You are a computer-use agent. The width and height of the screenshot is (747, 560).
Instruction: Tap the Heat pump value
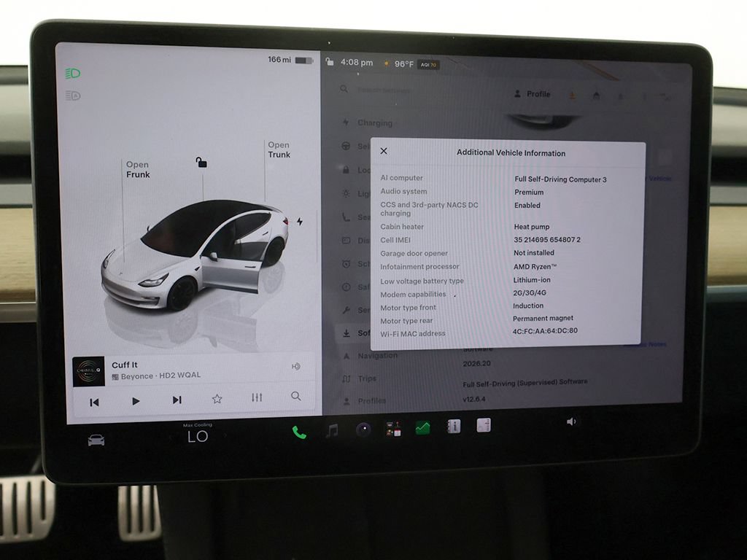point(532,227)
